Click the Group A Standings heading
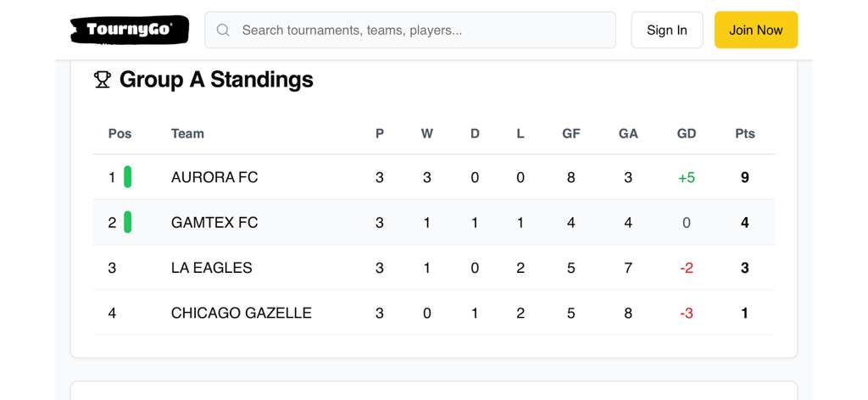This screenshot has height=400, width=868. pyautogui.click(x=216, y=80)
